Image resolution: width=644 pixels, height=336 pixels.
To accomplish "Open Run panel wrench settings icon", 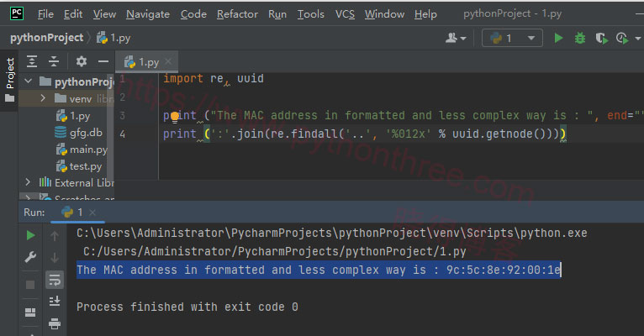I will point(31,258).
